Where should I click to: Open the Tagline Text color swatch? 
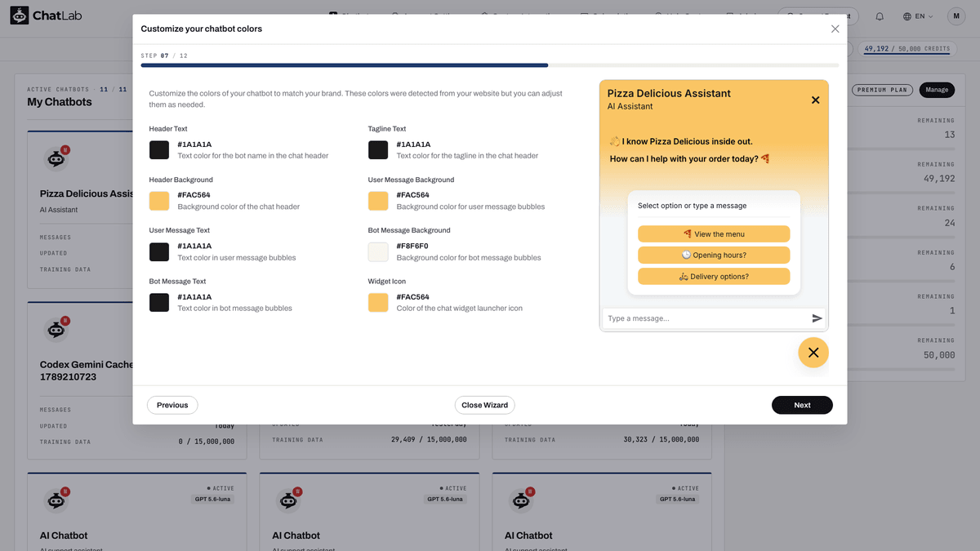pyautogui.click(x=378, y=150)
